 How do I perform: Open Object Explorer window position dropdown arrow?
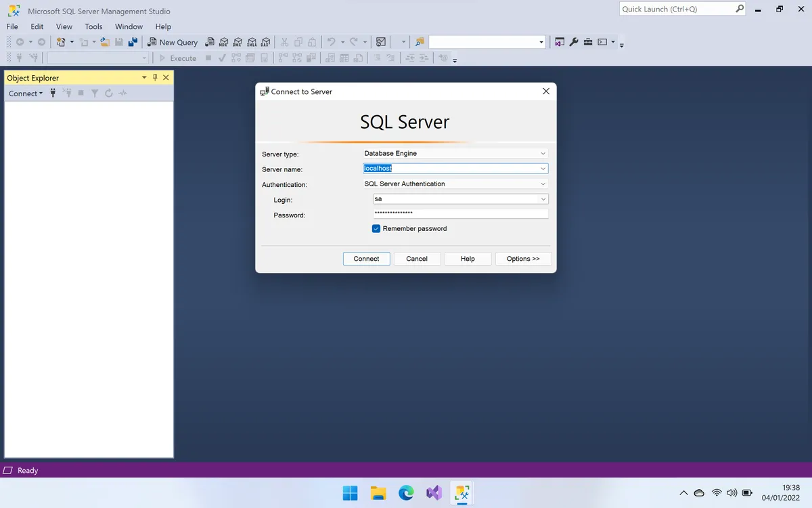(144, 78)
